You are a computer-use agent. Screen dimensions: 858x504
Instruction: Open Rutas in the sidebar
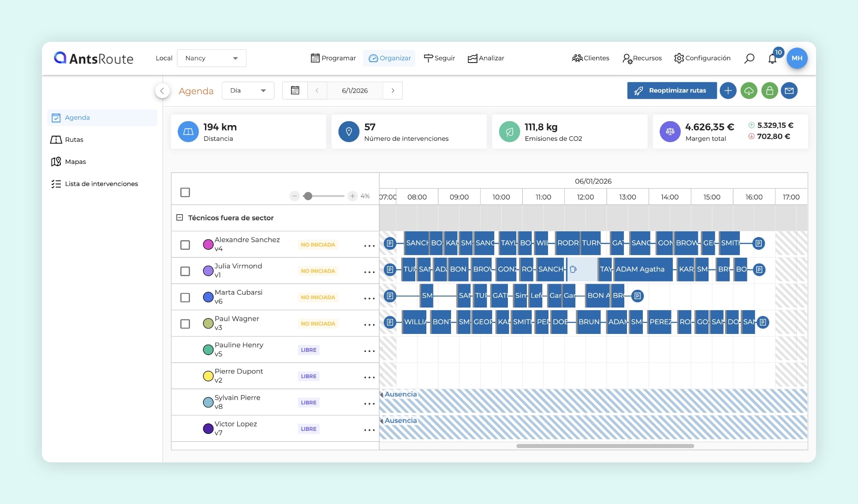click(74, 140)
